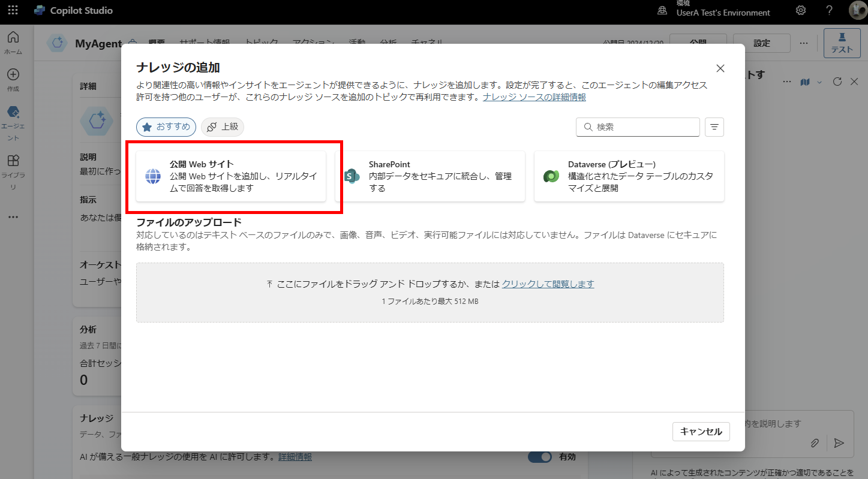Viewport: 868px width, 479px height.
Task: Choose the SharePoint knowledge source
Action: tap(430, 176)
